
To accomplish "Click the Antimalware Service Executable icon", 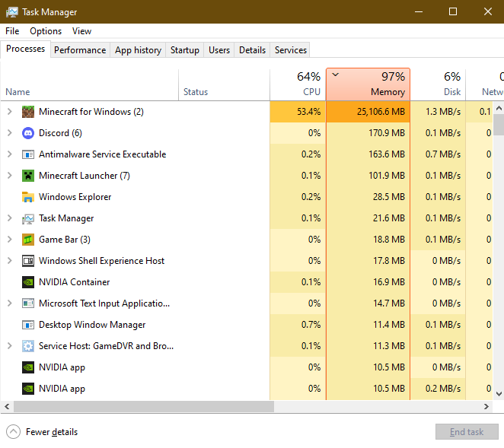I will [x=28, y=154].
